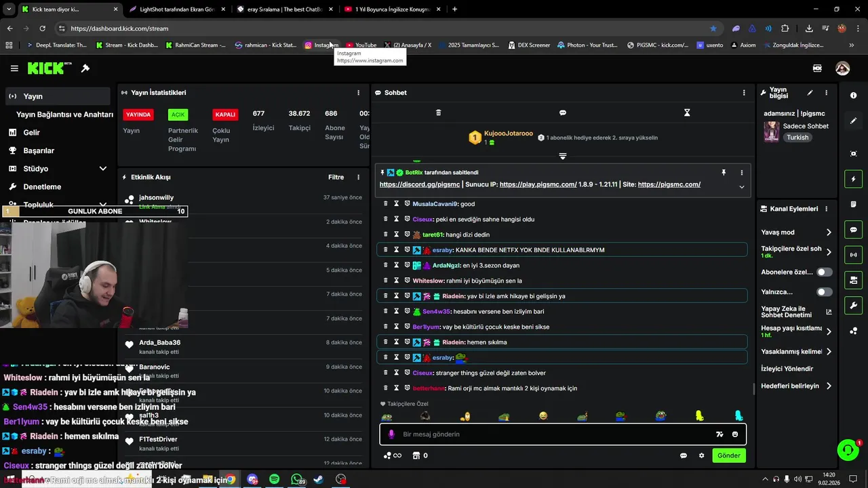Click the emoji picker icon in the message box

(735, 434)
